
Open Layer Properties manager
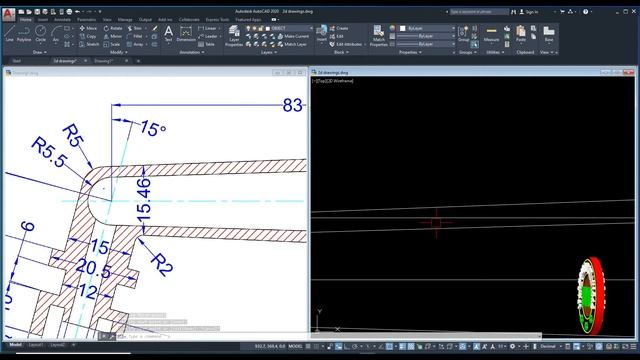pos(234,36)
